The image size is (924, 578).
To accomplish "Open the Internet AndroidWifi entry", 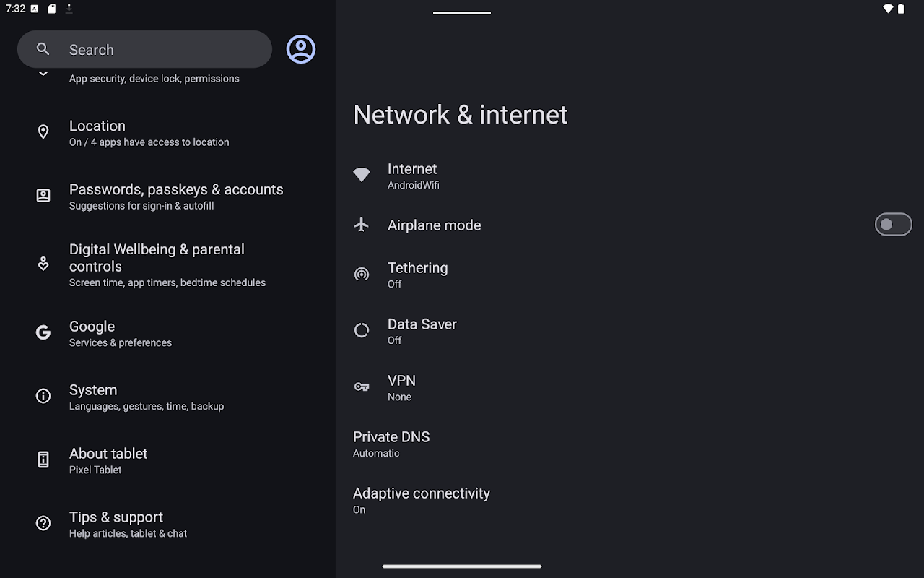I will coord(629,176).
